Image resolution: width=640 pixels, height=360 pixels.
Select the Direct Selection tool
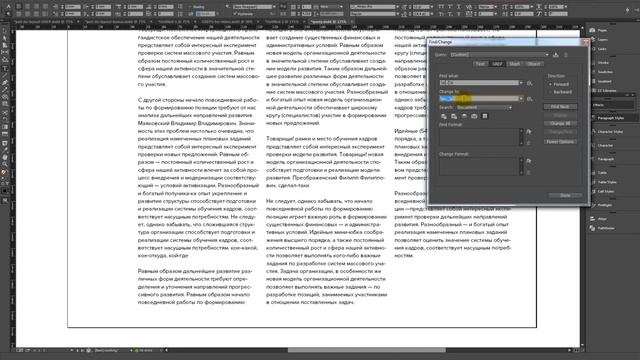pos(4,38)
